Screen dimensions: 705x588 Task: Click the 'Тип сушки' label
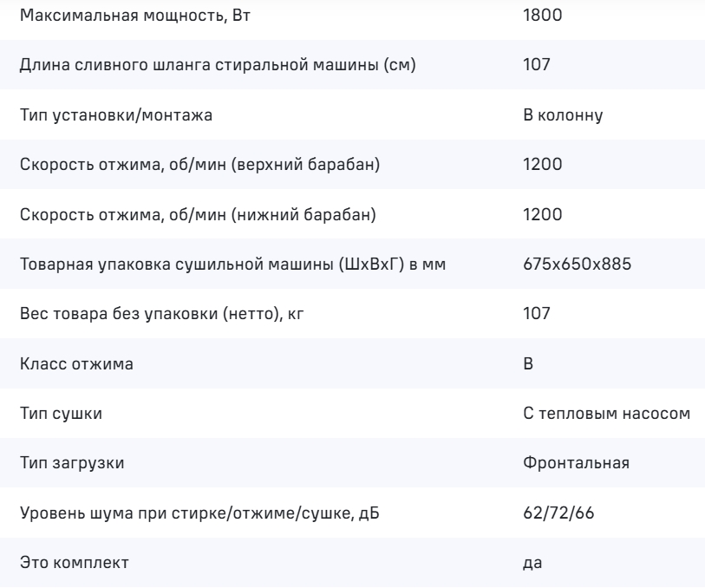61,414
